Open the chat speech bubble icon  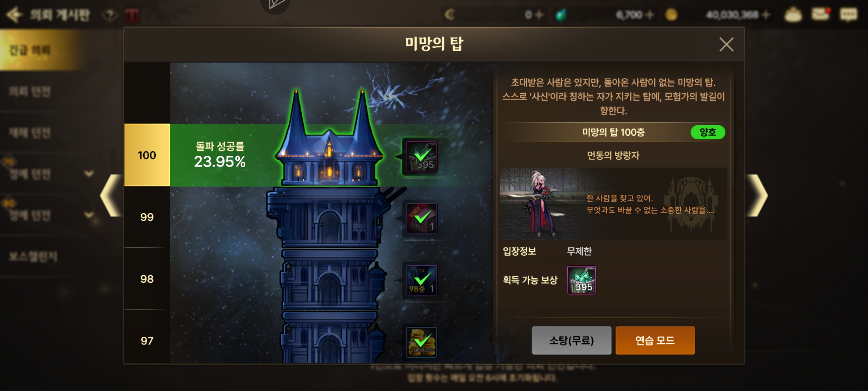[x=848, y=14]
